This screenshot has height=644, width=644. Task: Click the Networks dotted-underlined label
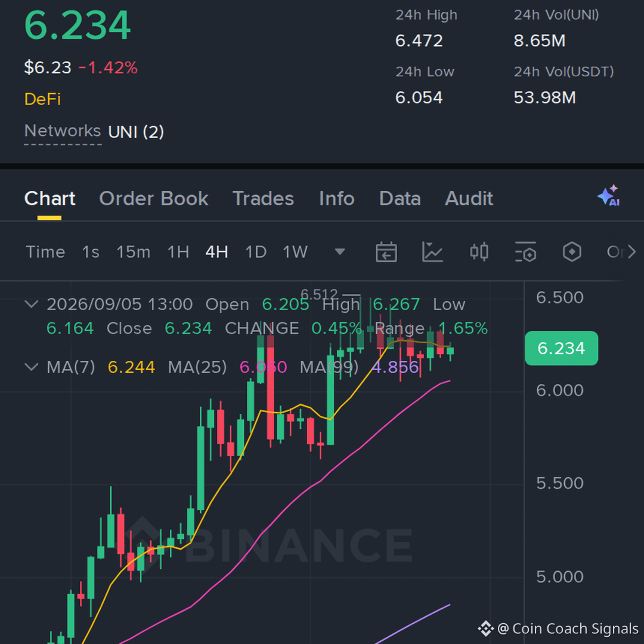pyautogui.click(x=63, y=131)
